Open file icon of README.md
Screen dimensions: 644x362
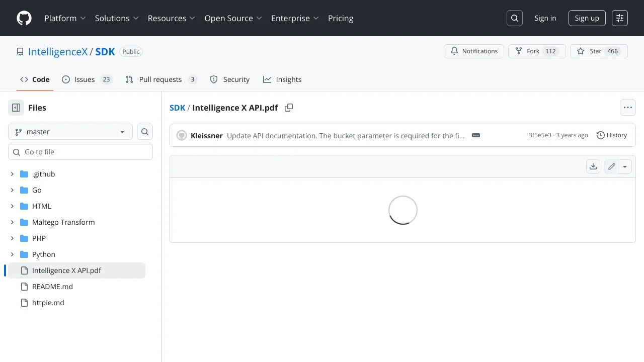24,287
